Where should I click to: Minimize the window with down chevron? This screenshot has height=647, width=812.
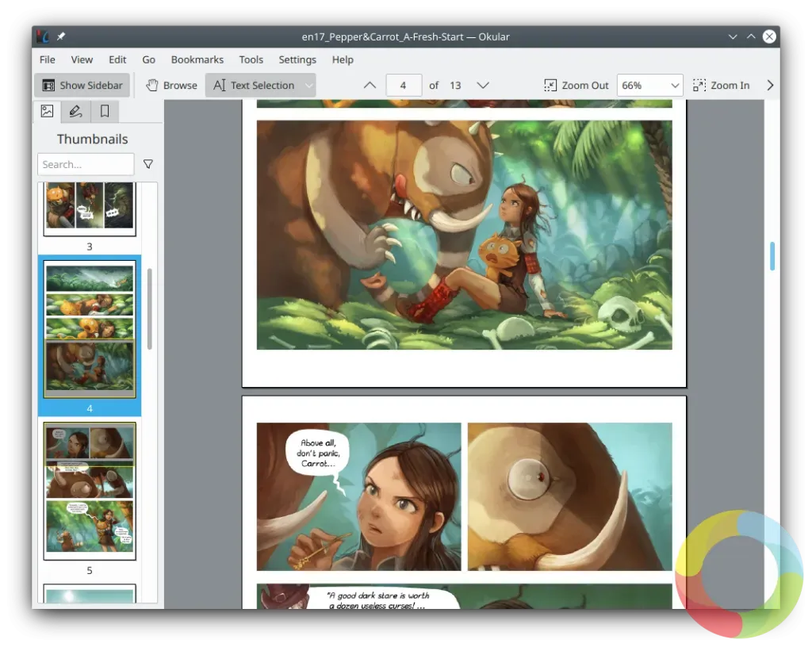pyautogui.click(x=733, y=36)
